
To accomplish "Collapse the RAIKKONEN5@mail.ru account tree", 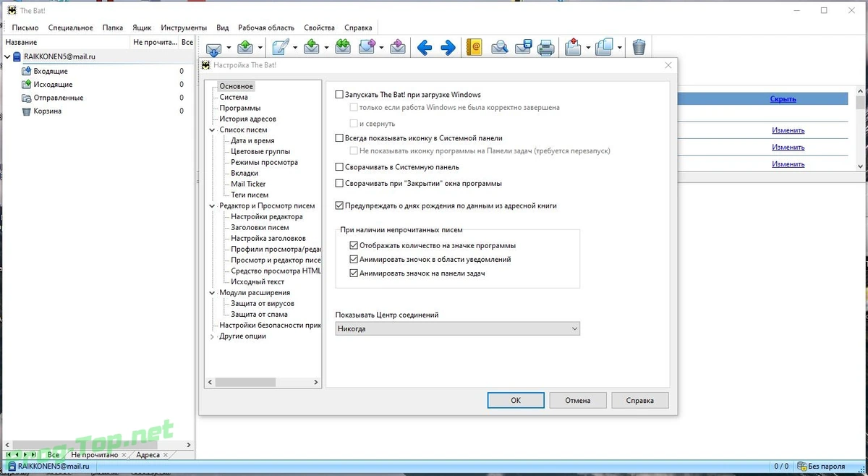I will click(7, 56).
